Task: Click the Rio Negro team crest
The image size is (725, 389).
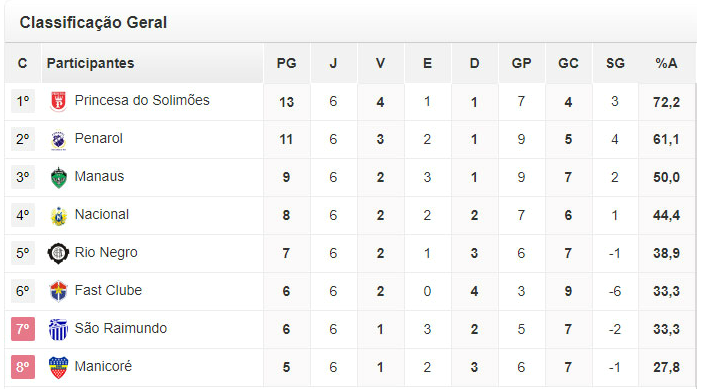Action: (x=58, y=253)
